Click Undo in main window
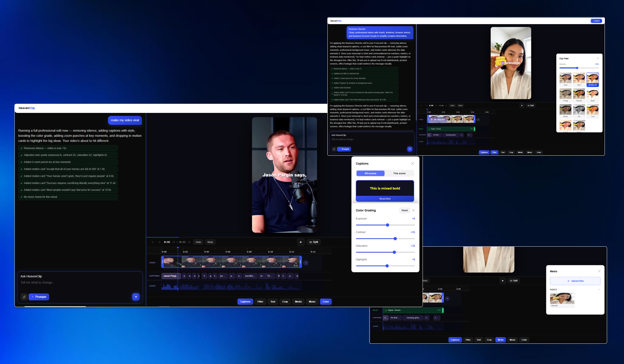Viewport: 624px width, 364px height. tap(198, 242)
